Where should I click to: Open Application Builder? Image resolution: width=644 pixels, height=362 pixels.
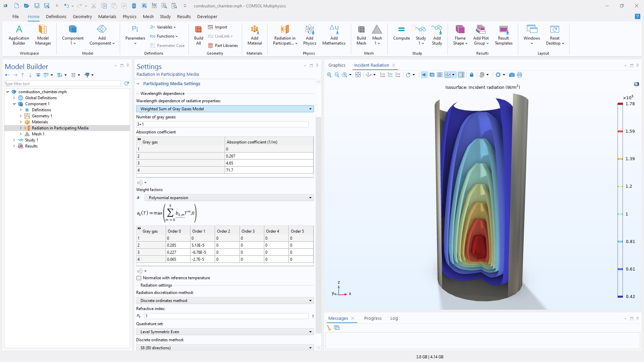[19, 35]
